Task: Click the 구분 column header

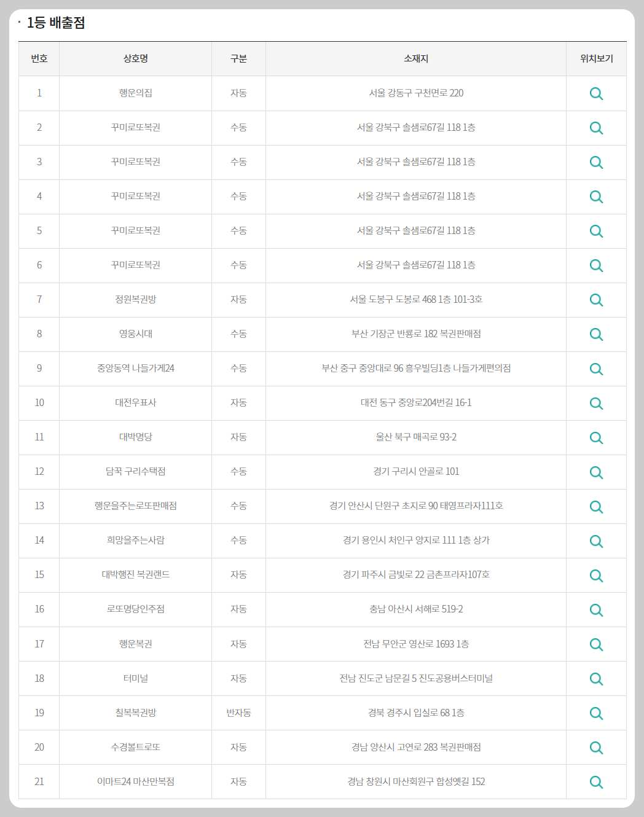Action: 238,58
